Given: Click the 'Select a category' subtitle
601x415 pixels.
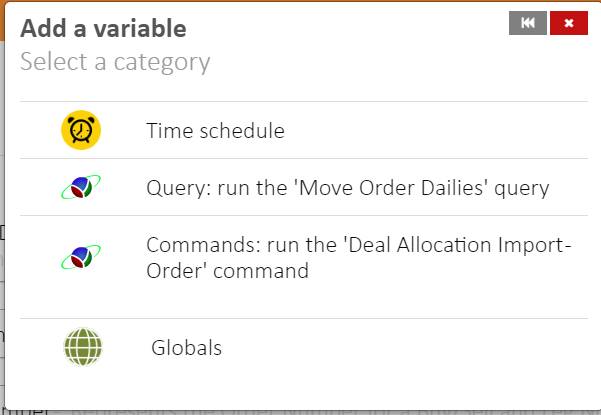Looking at the screenshot, I should click(x=115, y=62).
